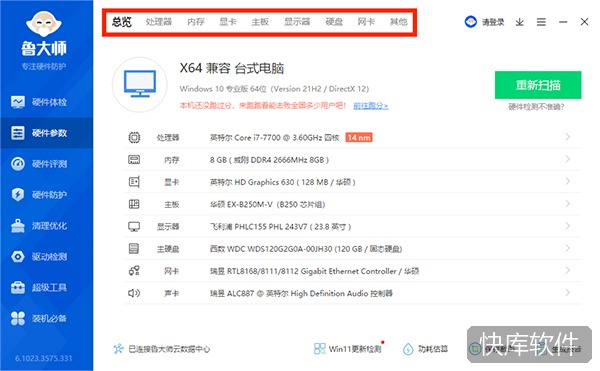Expand the 显示器 row chevron
The image size is (600, 371).
point(567,226)
